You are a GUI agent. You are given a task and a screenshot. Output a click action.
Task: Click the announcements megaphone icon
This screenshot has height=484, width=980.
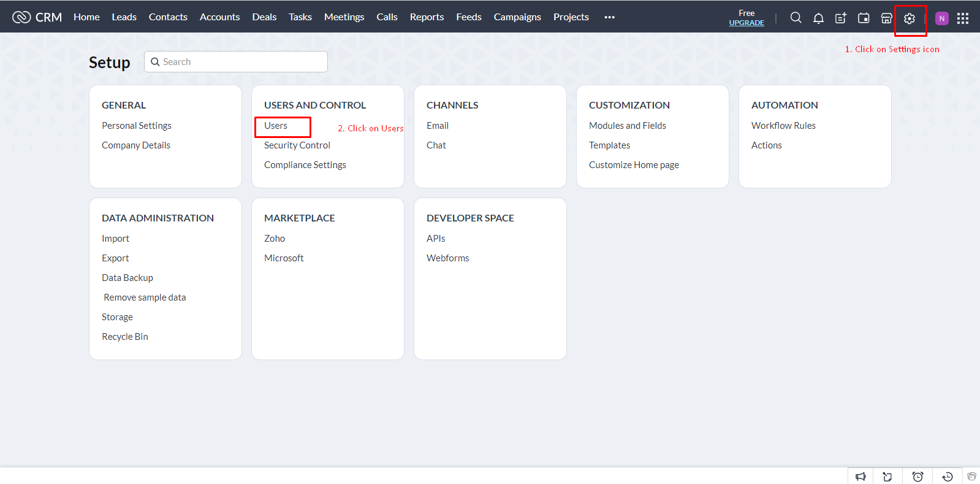(x=860, y=477)
